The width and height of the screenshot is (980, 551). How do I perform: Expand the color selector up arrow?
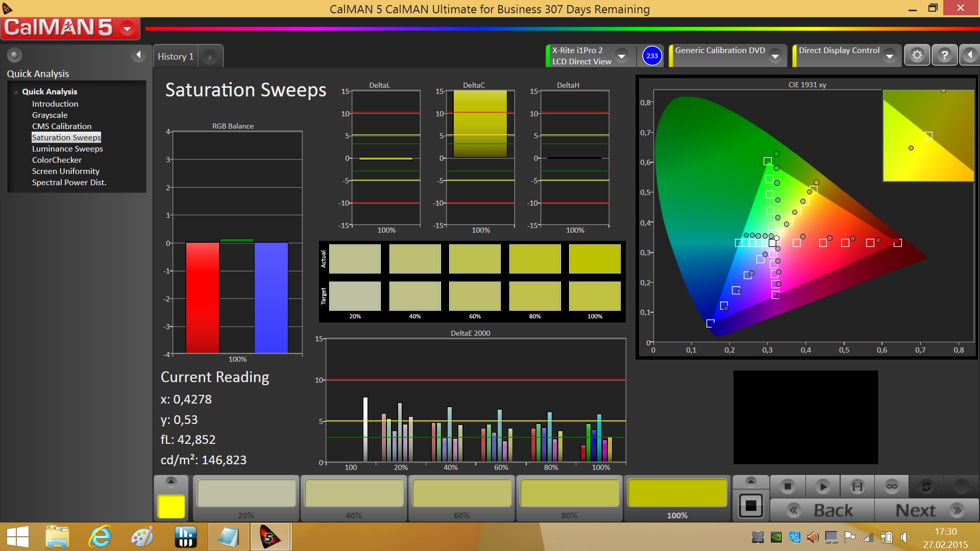(171, 481)
